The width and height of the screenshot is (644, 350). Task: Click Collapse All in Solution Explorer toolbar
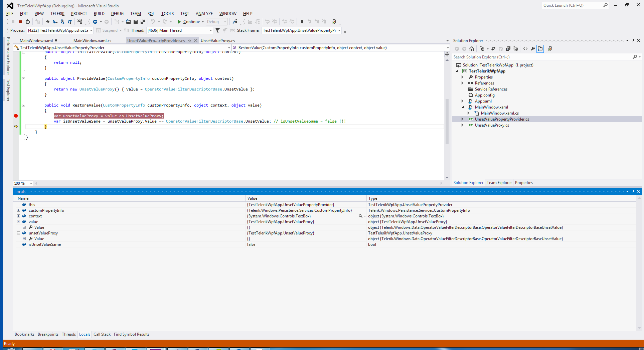tap(508, 49)
